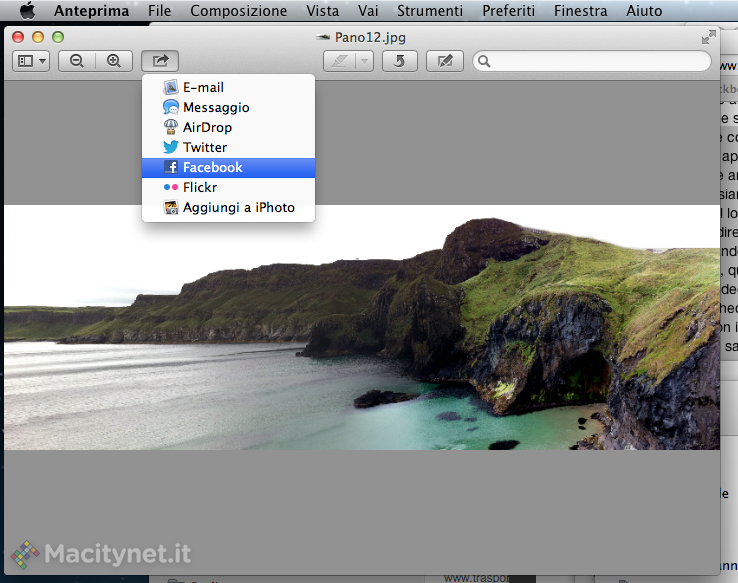Click the zoom in magnifier button
The height and width of the screenshot is (583, 738).
click(x=114, y=61)
